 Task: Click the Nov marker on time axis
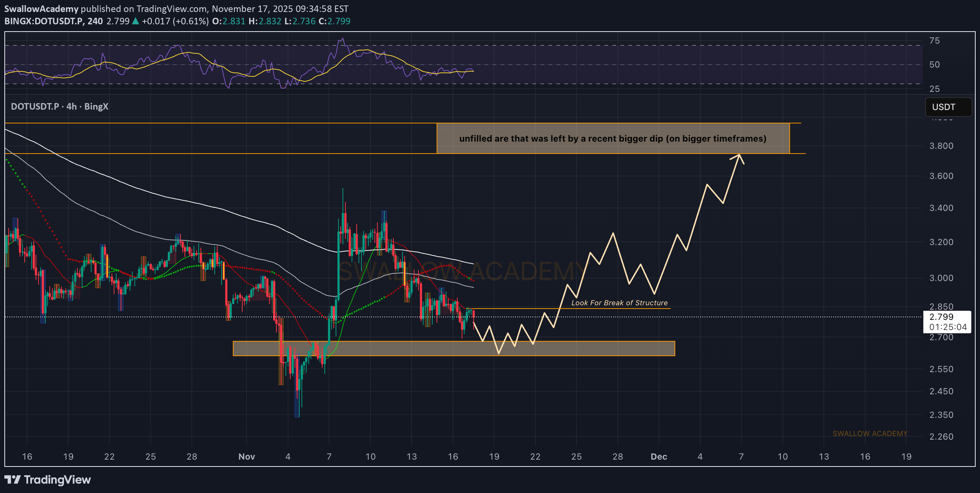tap(247, 456)
